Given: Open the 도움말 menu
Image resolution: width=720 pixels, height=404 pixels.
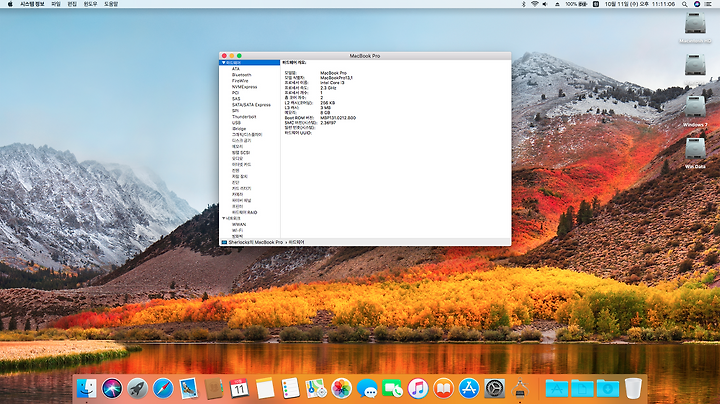Looking at the screenshot, I should pyautogui.click(x=111, y=4).
